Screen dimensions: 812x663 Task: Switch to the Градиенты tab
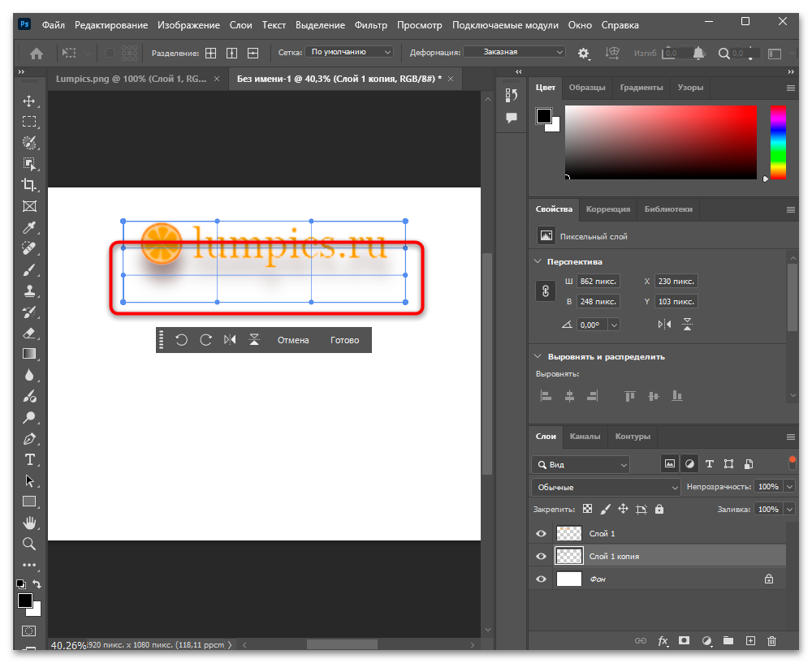tap(641, 88)
